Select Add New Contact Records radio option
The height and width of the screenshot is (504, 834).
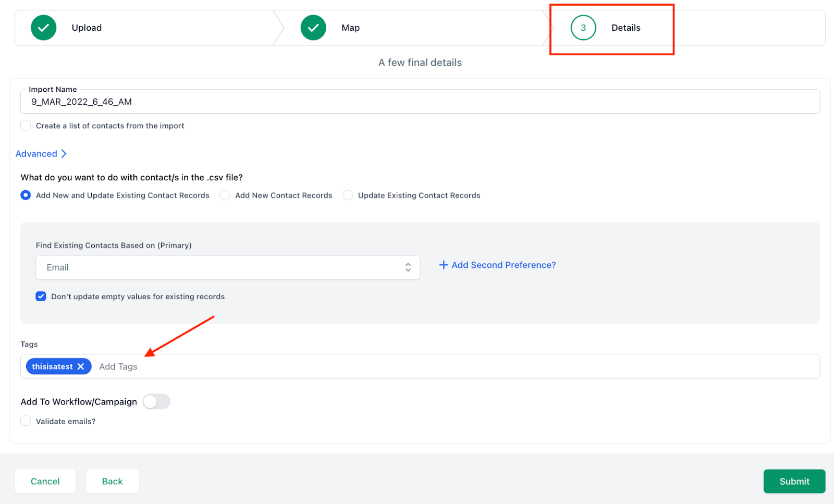[225, 195]
